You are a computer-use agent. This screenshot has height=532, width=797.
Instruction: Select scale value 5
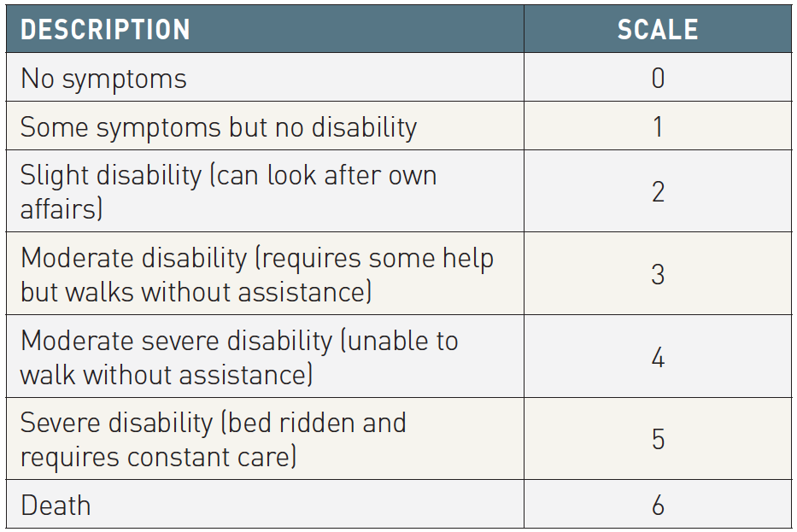coord(658,439)
